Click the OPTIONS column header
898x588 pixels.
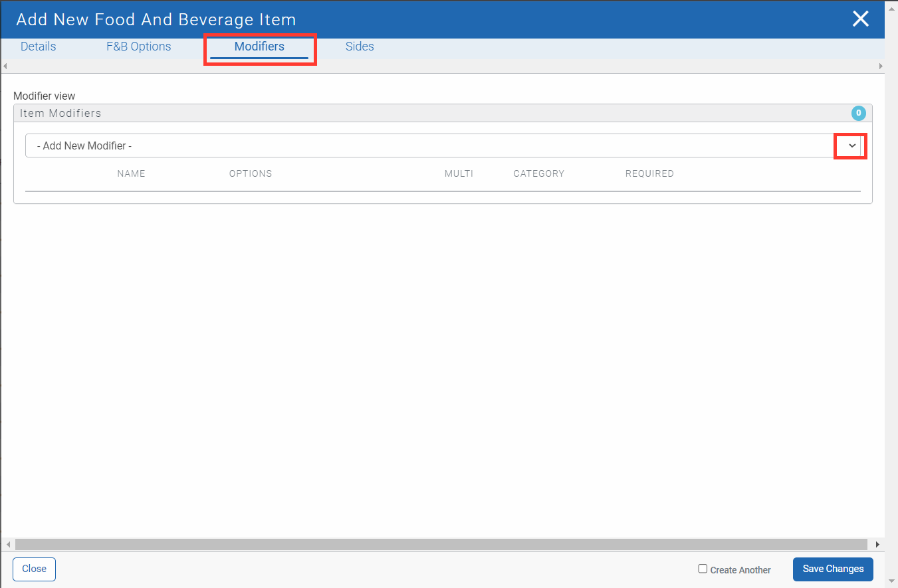click(251, 173)
